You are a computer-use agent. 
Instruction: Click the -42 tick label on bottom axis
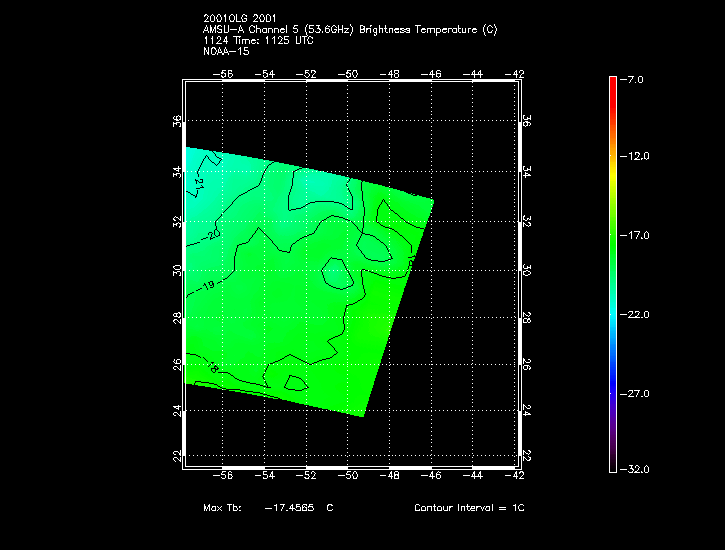point(517,478)
